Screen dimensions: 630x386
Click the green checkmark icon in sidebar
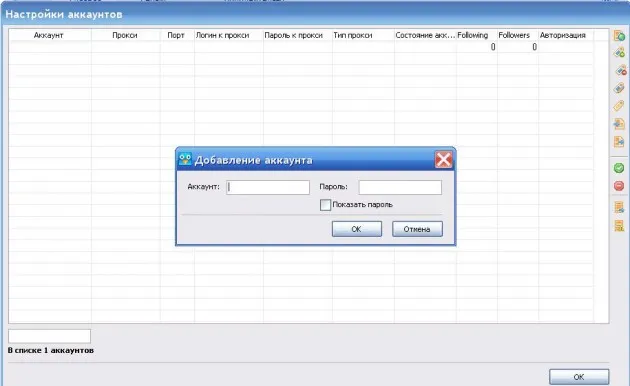coord(619,168)
